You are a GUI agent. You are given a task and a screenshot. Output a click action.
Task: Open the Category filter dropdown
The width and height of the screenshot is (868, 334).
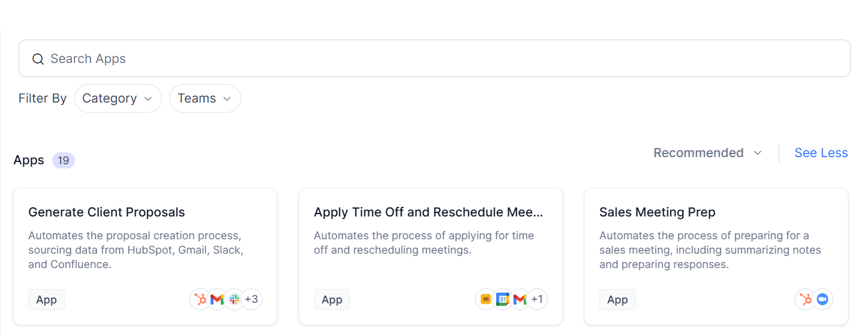[x=118, y=98]
